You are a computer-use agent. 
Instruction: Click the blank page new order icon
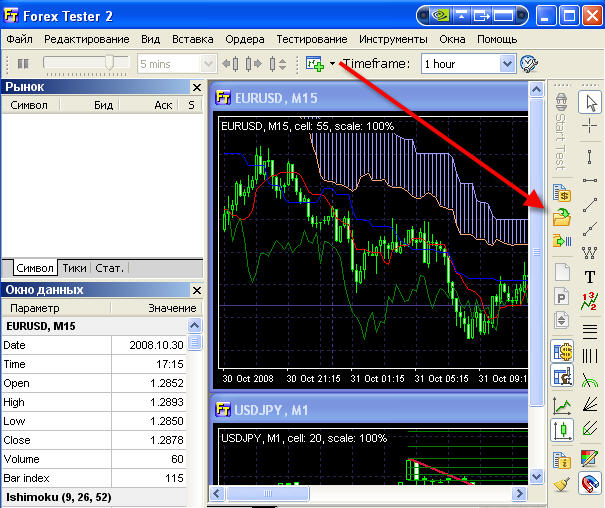(x=562, y=272)
